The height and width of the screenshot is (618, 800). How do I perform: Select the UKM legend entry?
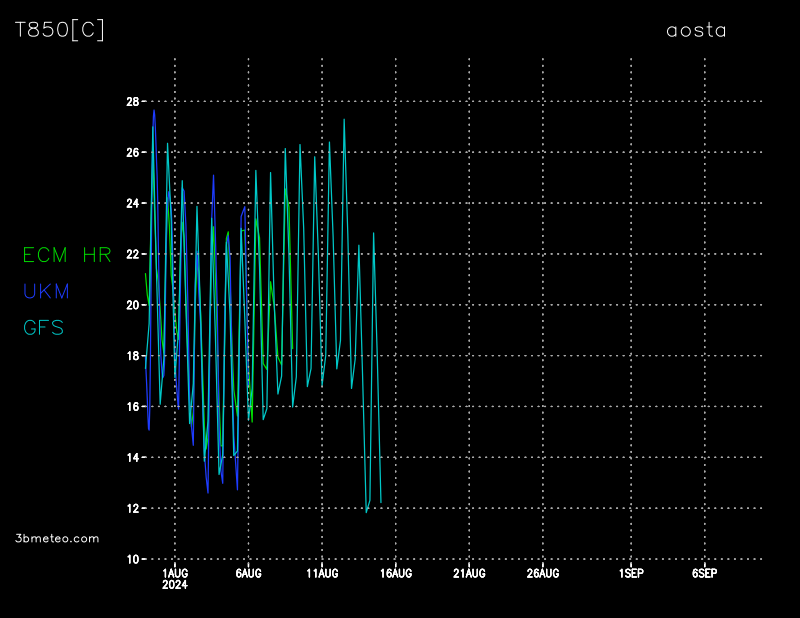(x=46, y=291)
